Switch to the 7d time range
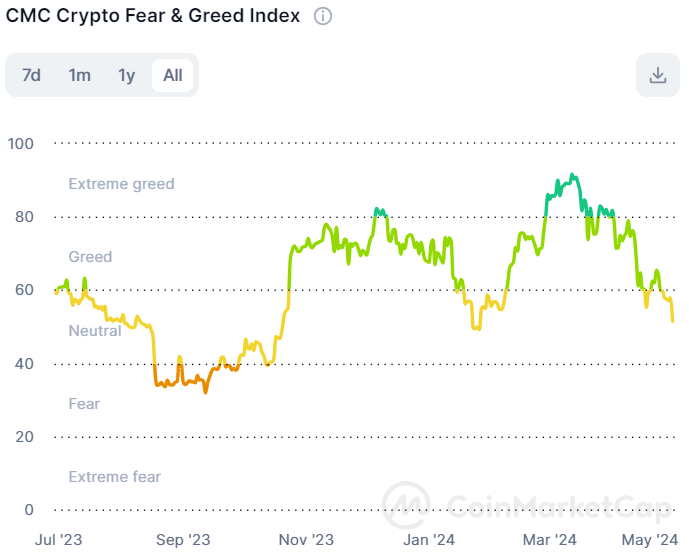Image resolution: width=689 pixels, height=553 pixels. [x=31, y=75]
